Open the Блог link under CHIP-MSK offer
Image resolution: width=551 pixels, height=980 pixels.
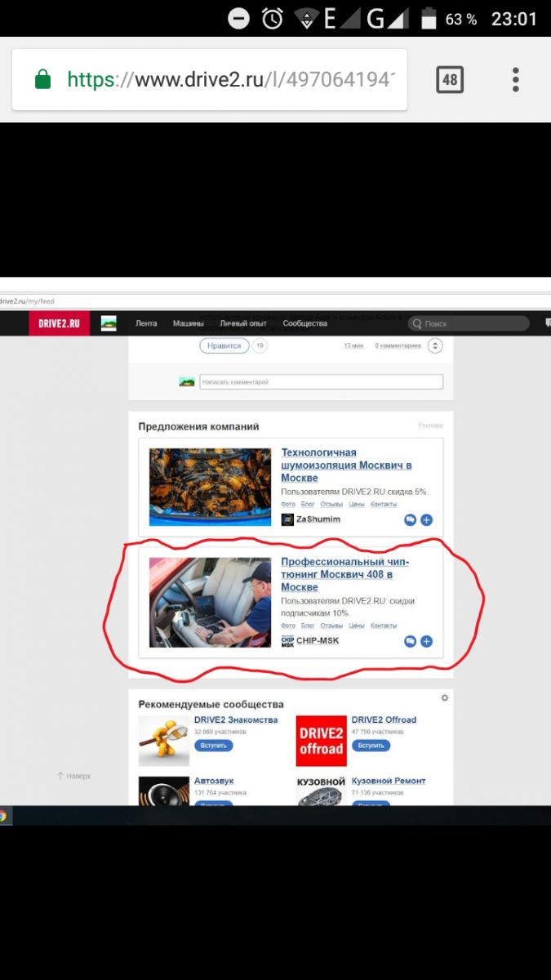308,626
